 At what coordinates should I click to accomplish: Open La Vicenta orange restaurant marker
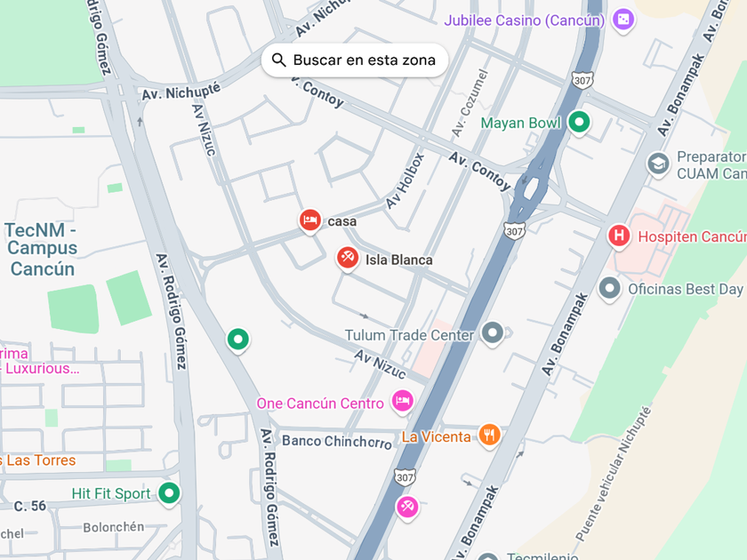[x=489, y=435]
